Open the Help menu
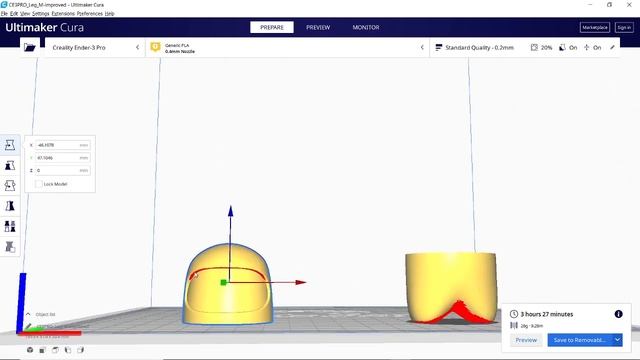 tap(109, 13)
